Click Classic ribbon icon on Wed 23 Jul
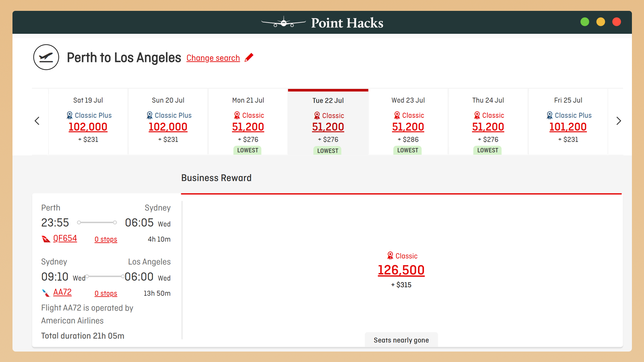Viewport: 644px width, 362px height. click(397, 115)
